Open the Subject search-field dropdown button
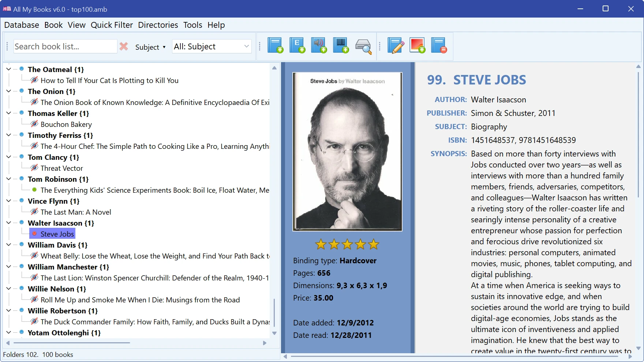The width and height of the screenshot is (644, 362). 150,47
